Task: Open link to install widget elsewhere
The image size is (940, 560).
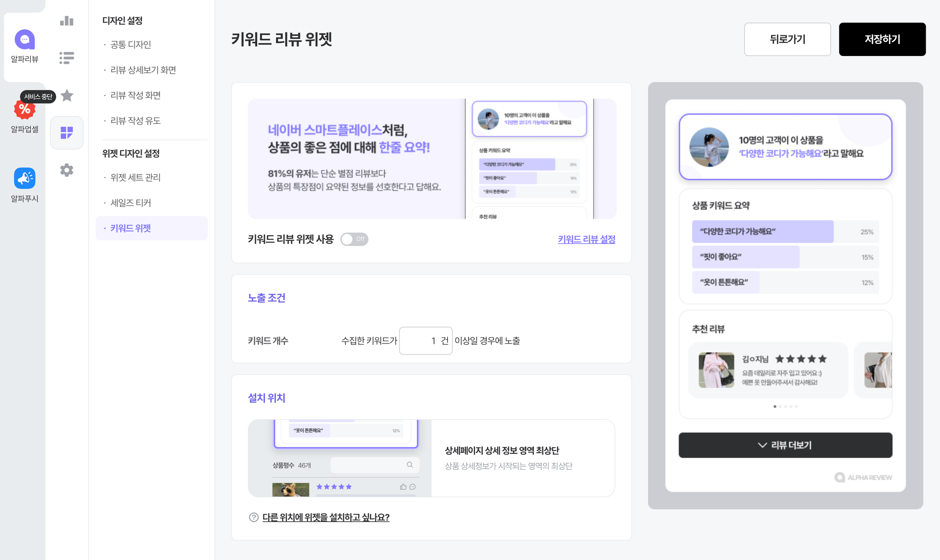Action: (326, 517)
